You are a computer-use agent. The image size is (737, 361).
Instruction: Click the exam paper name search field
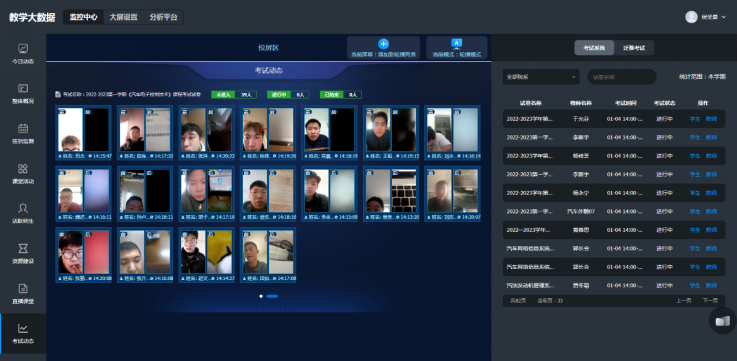tap(621, 77)
